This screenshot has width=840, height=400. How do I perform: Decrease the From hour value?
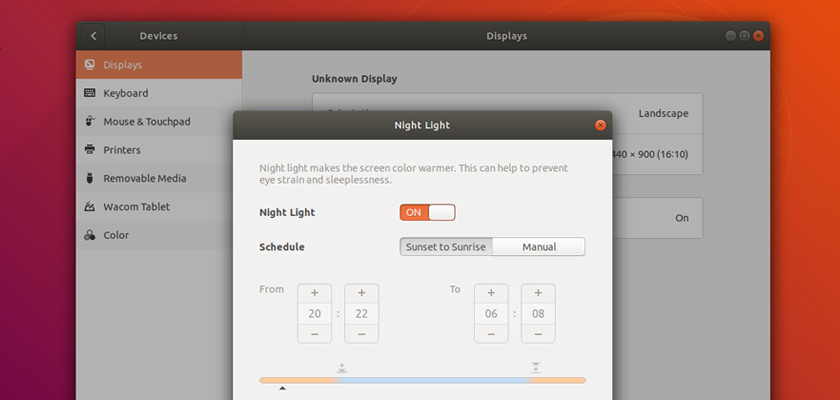314,334
